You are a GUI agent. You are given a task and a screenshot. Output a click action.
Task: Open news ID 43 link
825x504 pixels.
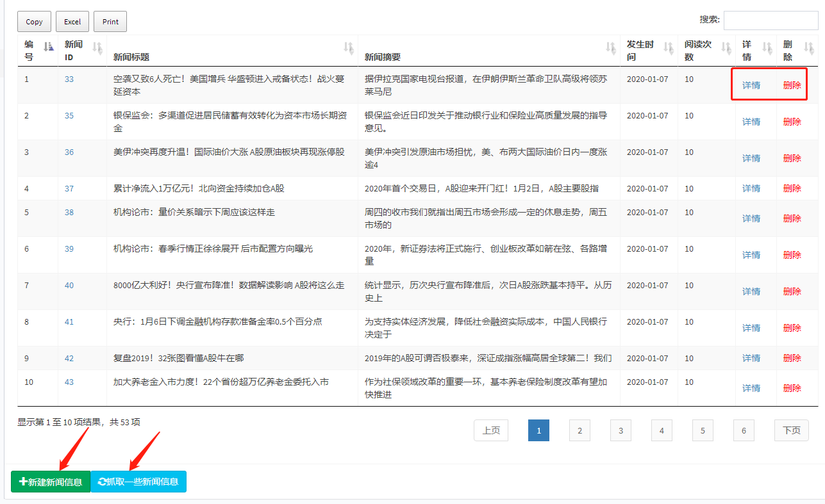69,382
